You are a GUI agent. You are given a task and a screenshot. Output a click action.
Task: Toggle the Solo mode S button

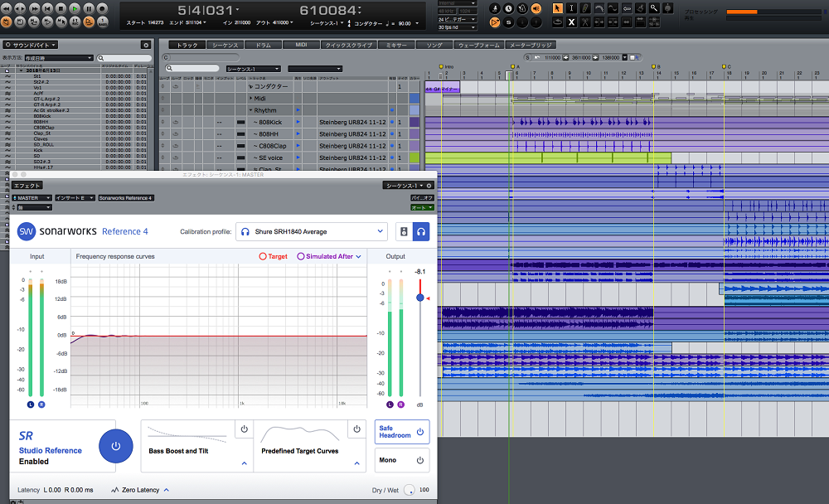508,22
